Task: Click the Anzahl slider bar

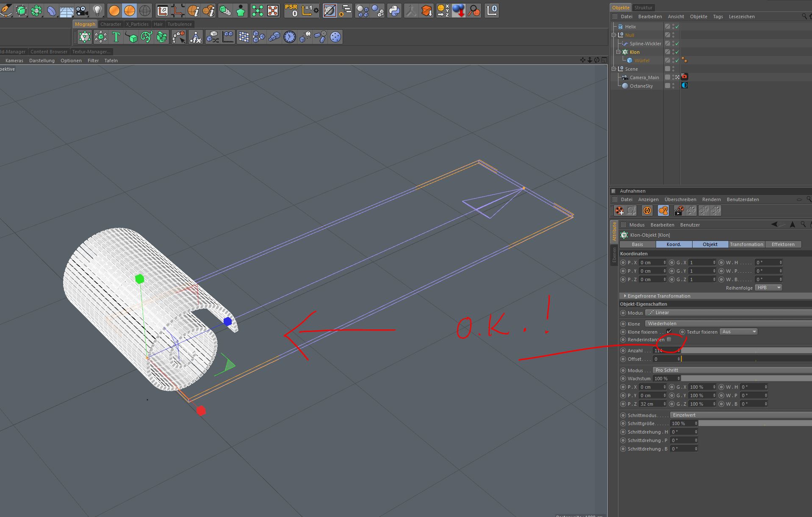Action: [x=745, y=351]
